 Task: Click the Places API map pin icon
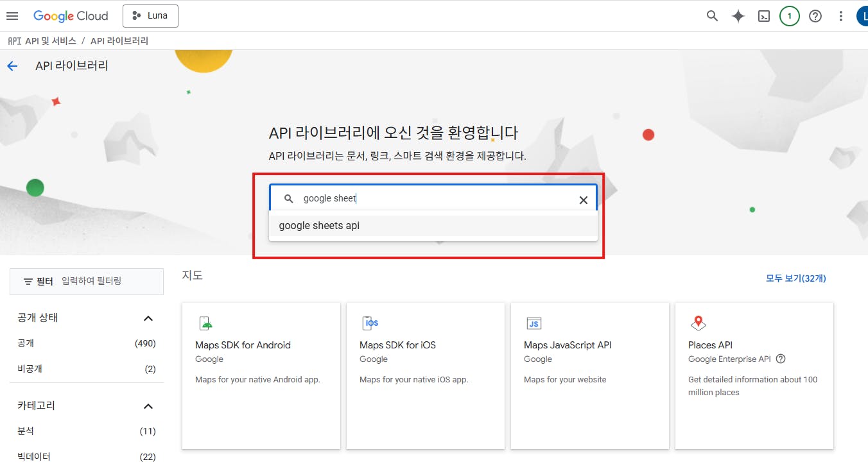(x=699, y=323)
